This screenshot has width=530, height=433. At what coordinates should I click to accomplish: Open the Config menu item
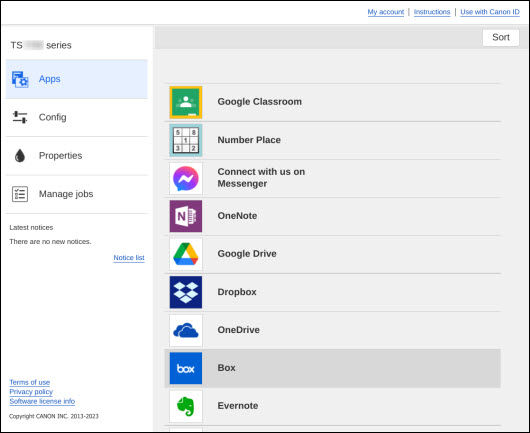(77, 118)
